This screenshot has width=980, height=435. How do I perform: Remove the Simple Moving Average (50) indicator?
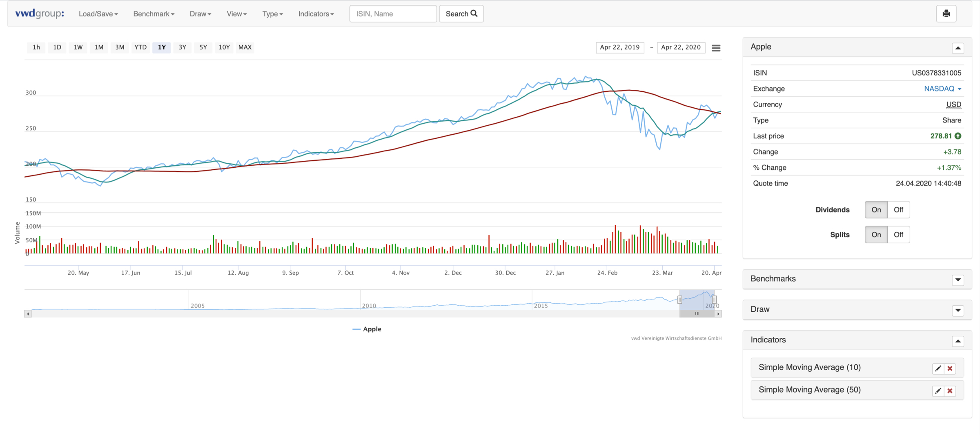tap(950, 390)
